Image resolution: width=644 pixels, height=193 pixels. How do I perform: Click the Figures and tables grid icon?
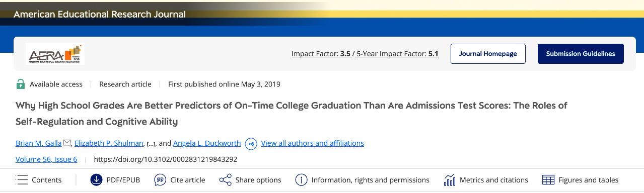[x=548, y=180]
